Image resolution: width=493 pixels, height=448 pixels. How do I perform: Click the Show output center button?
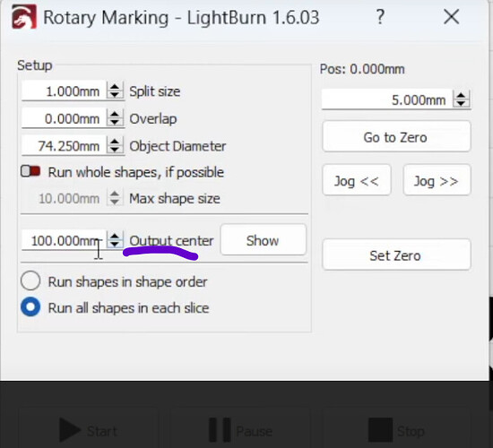click(263, 240)
